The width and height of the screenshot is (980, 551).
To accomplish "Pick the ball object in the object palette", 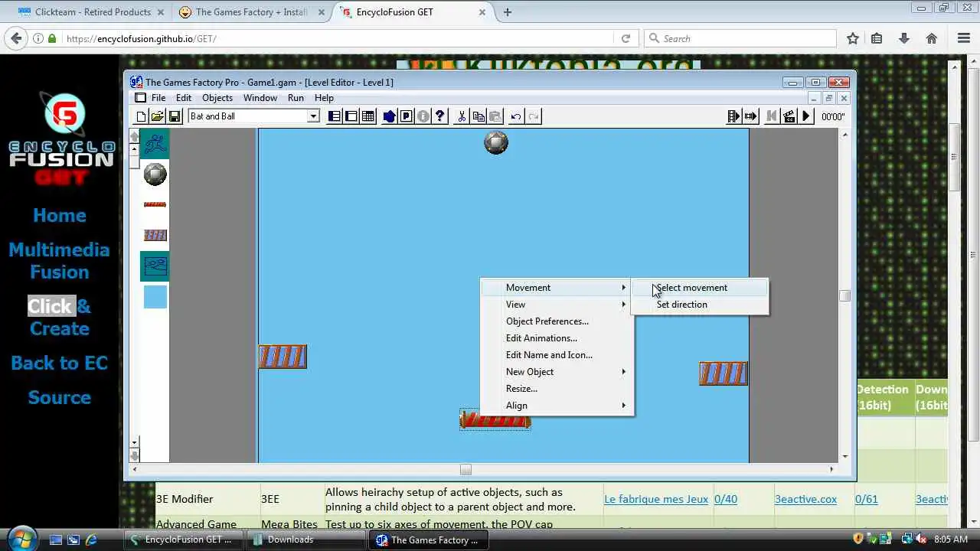I will (155, 174).
